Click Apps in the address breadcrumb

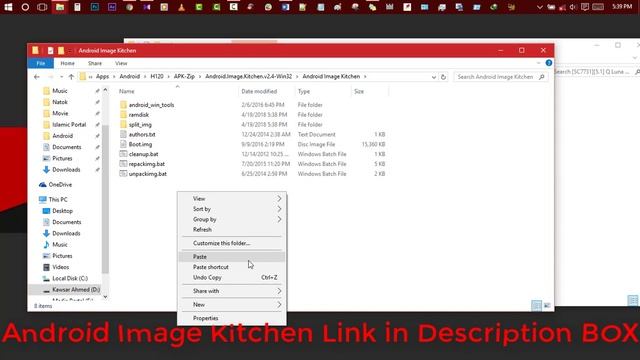tap(102, 76)
